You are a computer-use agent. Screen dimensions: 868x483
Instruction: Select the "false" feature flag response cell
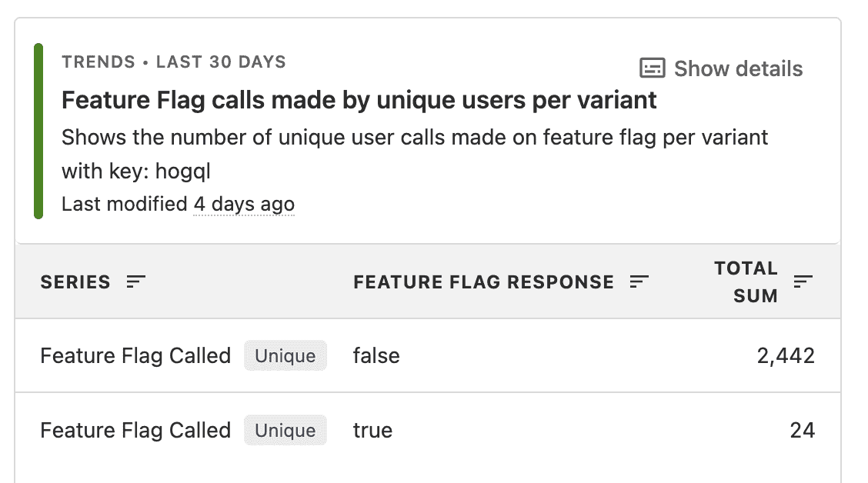tap(376, 356)
